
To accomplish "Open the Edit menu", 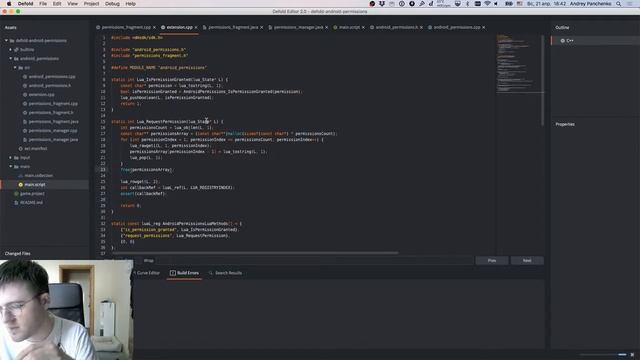I will (57, 4).
